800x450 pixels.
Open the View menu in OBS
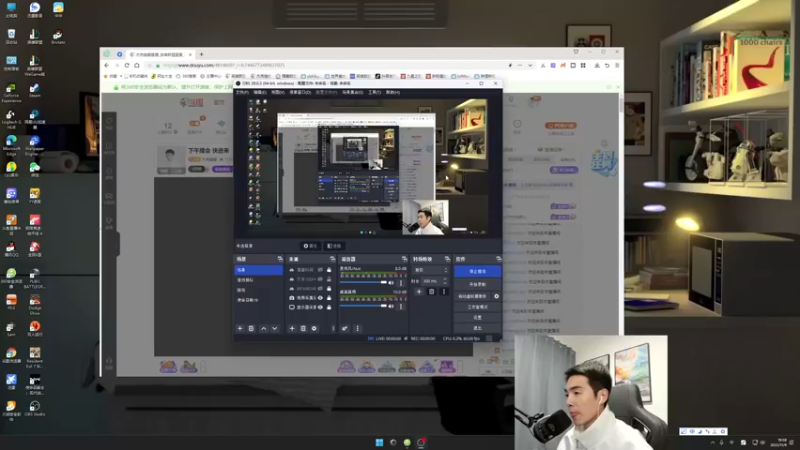tap(278, 92)
